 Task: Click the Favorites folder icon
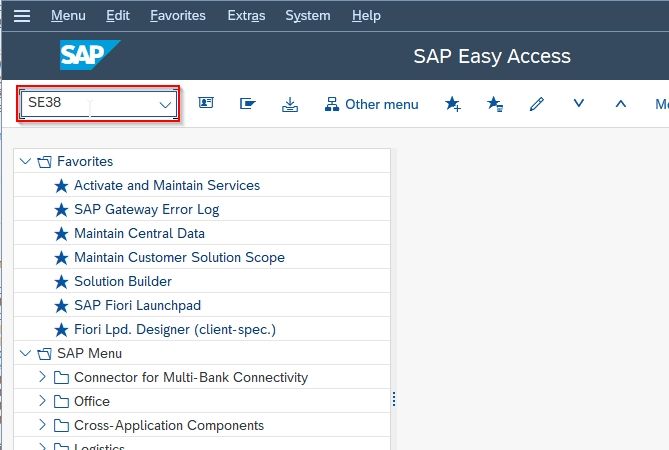tap(44, 162)
